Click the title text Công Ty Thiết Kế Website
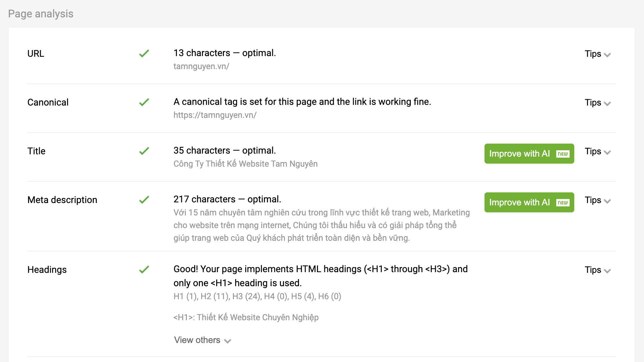Viewport: 644px width, 362px height. coord(245,164)
